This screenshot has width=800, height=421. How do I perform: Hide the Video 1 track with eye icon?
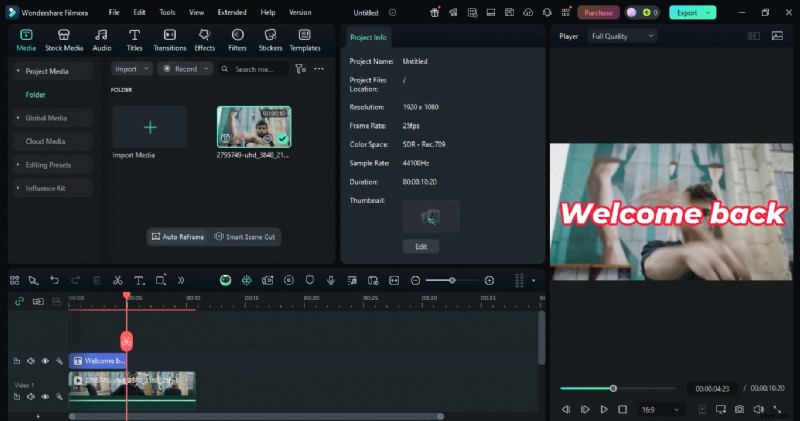[x=45, y=397]
